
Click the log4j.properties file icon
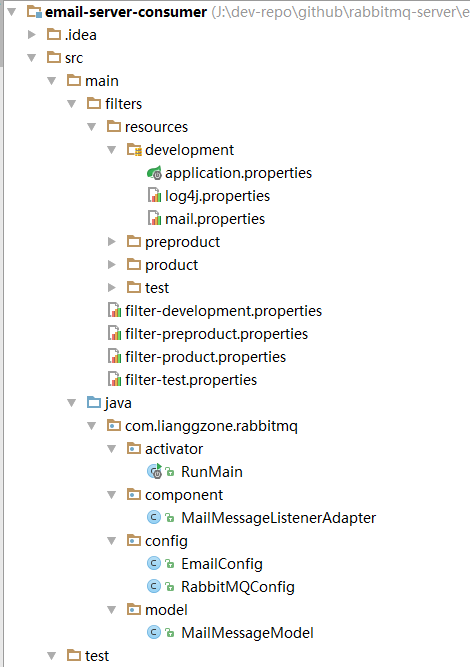click(154, 195)
